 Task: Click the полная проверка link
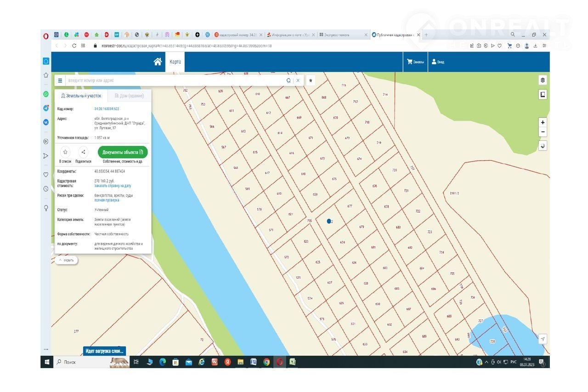point(107,200)
